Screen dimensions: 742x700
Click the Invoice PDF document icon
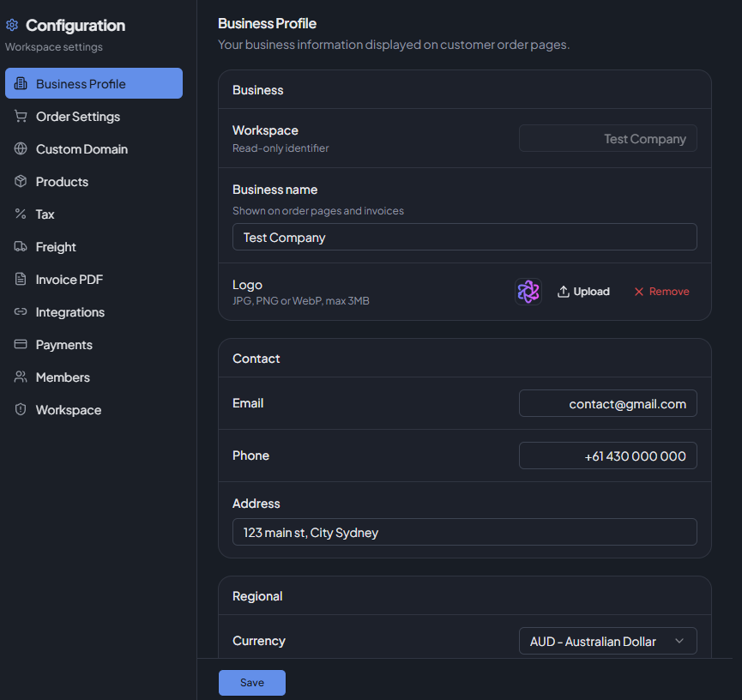pos(21,280)
